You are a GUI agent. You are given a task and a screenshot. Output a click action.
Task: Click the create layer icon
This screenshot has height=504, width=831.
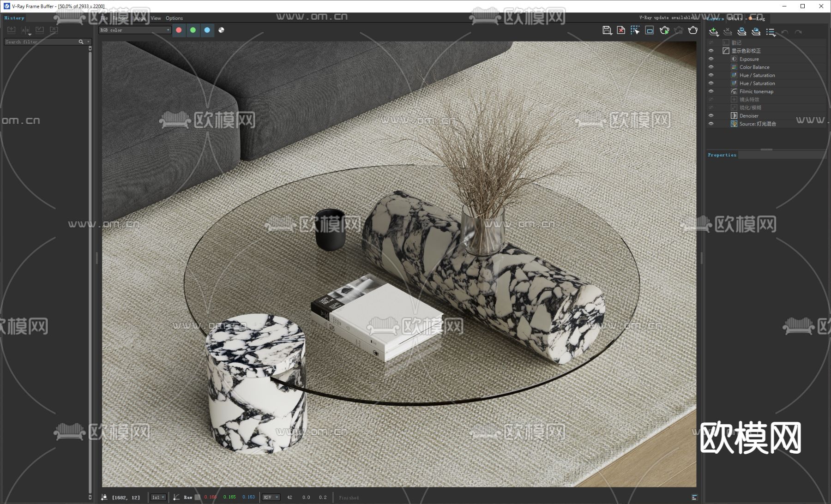(x=714, y=32)
